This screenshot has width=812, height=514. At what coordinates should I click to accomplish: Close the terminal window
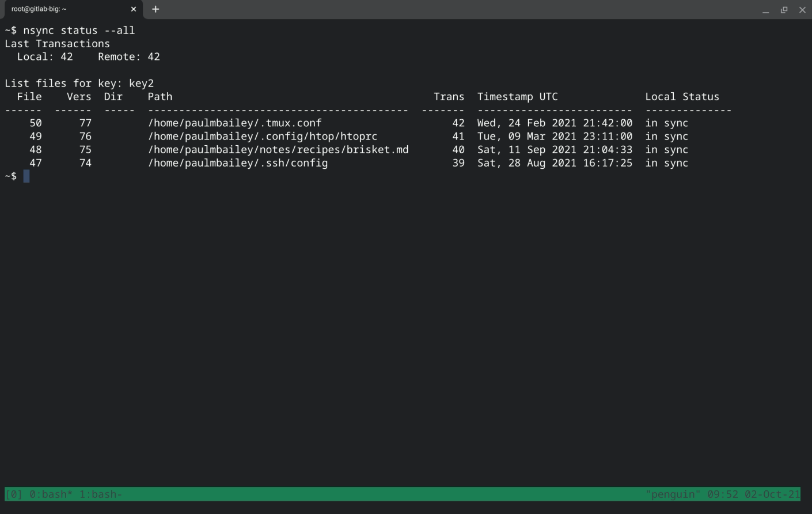pyautogui.click(x=802, y=10)
